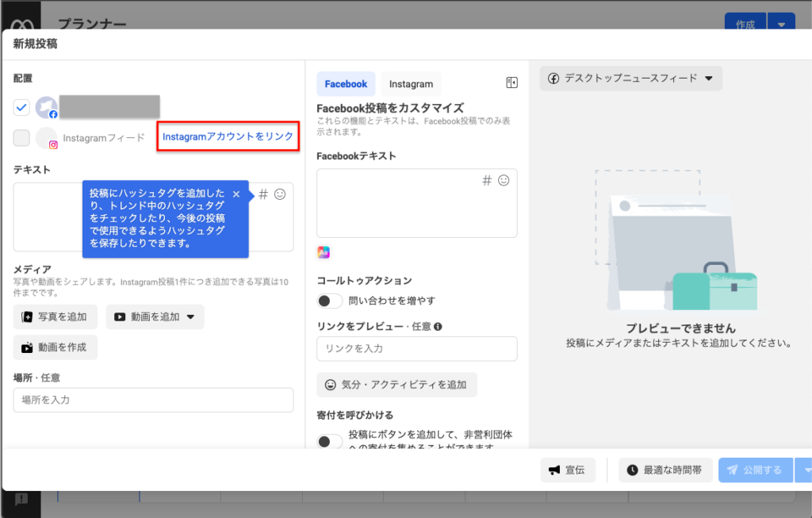Viewport: 812px width, 518px height.
Task: Click the プレビューできません placeholder illustration
Action: tap(676, 240)
